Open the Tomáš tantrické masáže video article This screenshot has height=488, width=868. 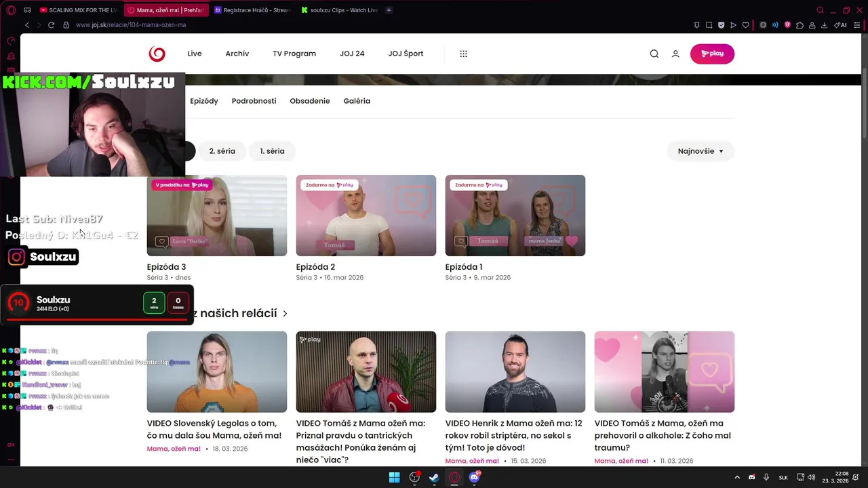(361, 441)
